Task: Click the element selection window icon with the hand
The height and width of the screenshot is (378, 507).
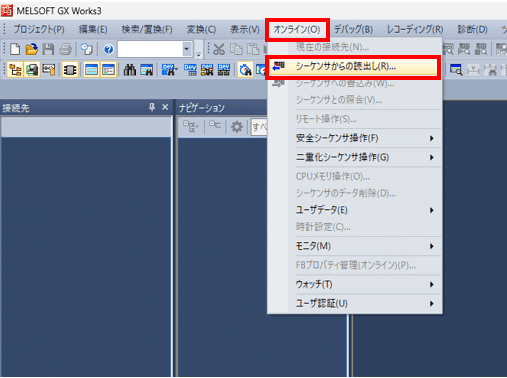Action: click(49, 70)
